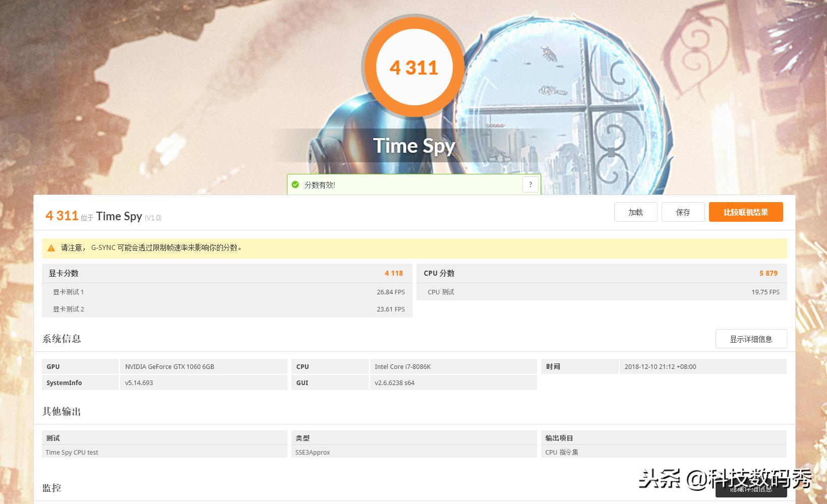
Task: Click the GPU label icon cell
Action: [x=53, y=366]
